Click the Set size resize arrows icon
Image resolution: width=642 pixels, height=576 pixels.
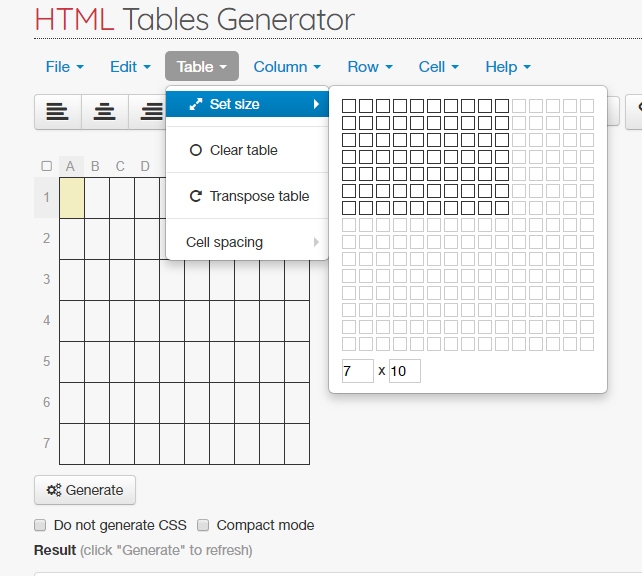click(196, 104)
